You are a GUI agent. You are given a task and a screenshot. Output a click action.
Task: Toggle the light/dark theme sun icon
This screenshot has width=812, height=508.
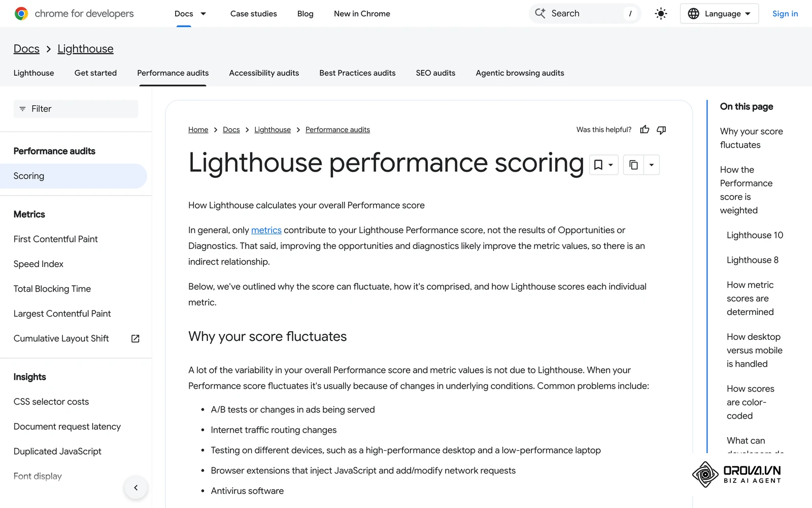tap(661, 14)
